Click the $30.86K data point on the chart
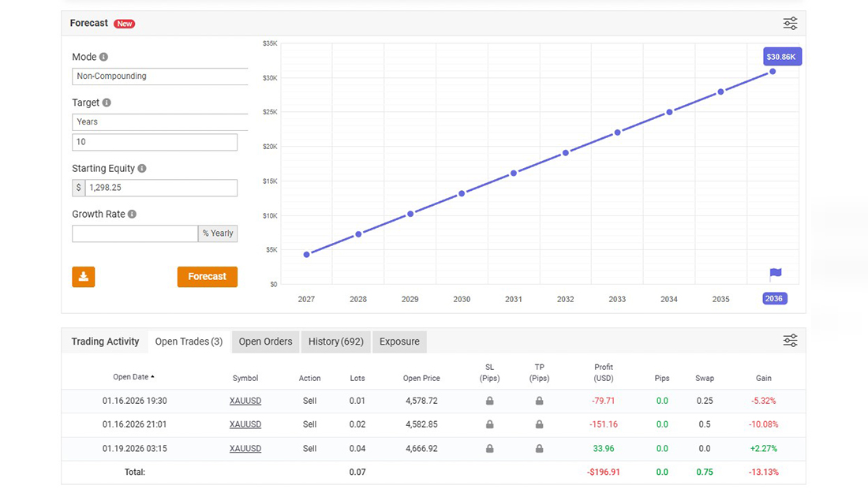Image resolution: width=868 pixels, height=493 pixels. click(773, 72)
